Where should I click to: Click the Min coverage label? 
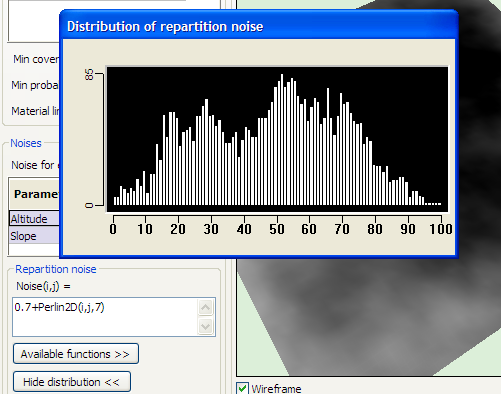36,59
